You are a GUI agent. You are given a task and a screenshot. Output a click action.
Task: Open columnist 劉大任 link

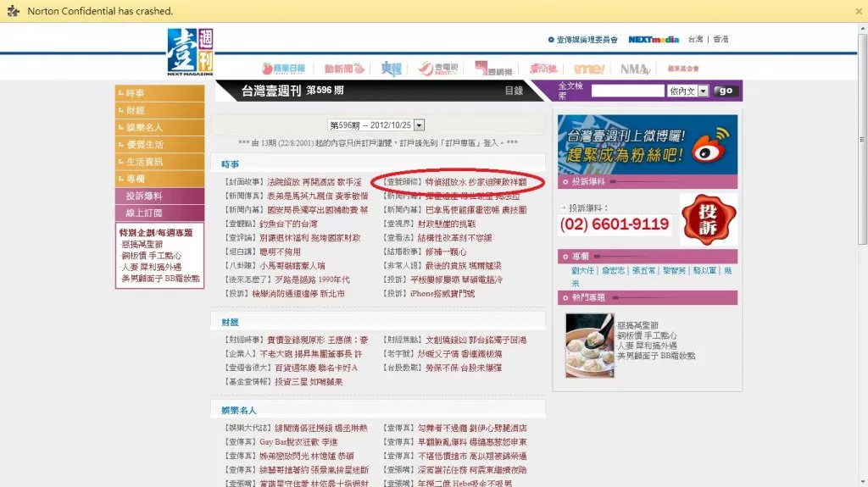(582, 271)
